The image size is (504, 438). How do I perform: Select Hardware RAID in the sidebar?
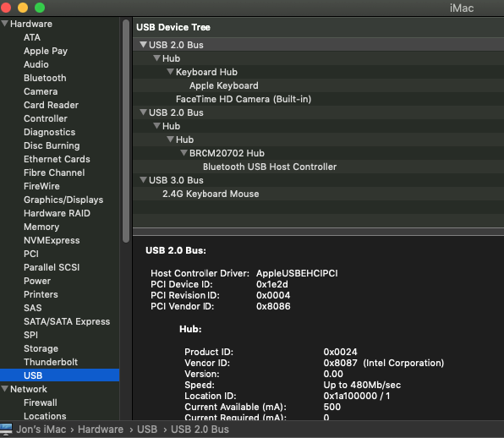(58, 213)
